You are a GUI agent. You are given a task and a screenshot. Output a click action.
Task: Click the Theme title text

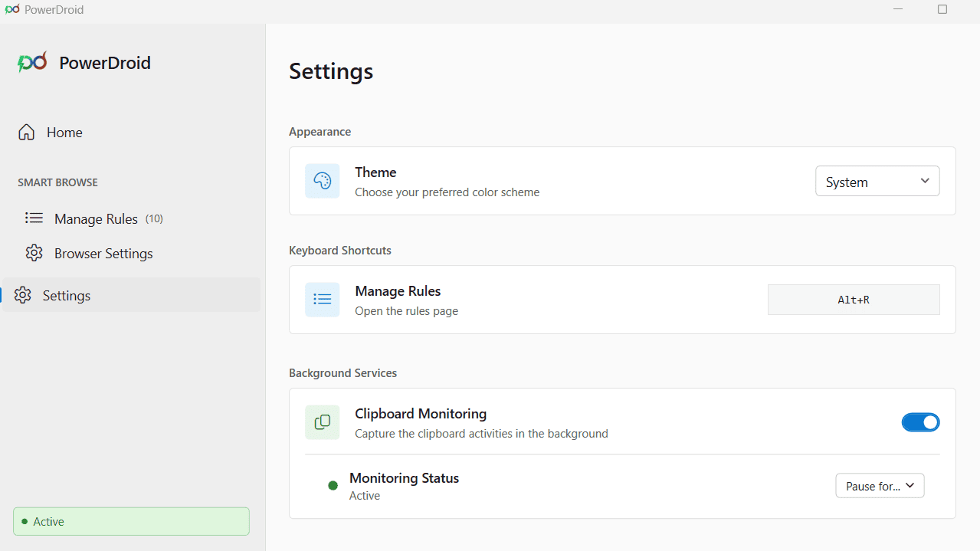pyautogui.click(x=375, y=172)
